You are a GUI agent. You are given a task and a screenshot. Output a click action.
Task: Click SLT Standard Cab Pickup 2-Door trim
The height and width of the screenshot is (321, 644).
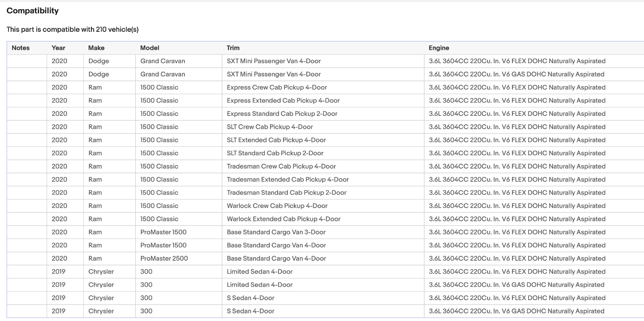[275, 153]
